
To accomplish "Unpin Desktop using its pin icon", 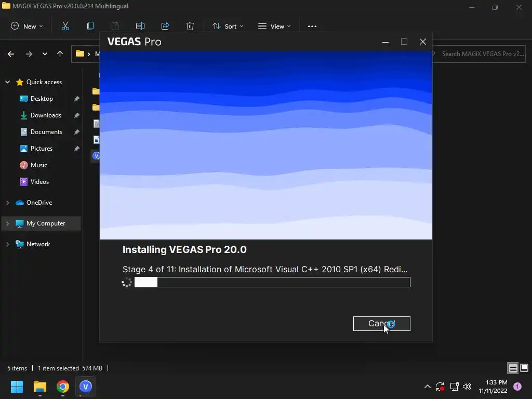I will [77, 99].
